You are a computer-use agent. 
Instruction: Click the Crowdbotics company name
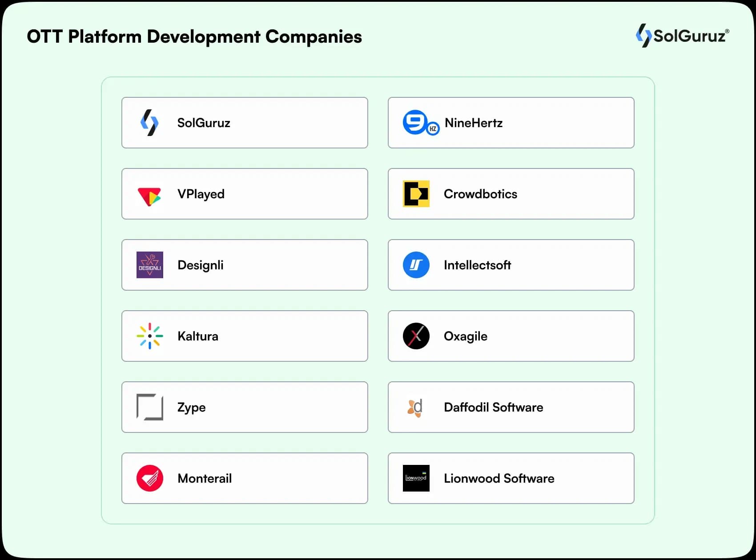tap(480, 194)
